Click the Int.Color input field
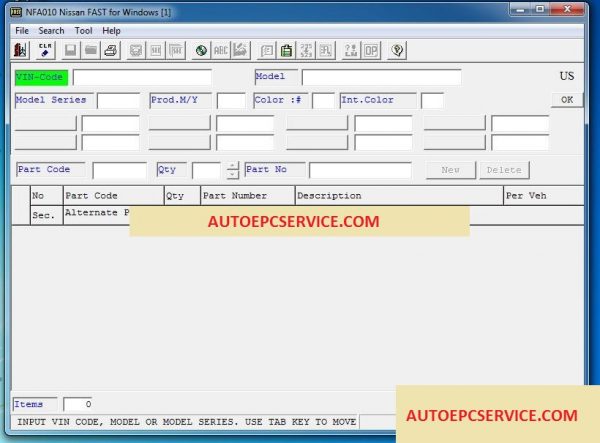 click(432, 101)
